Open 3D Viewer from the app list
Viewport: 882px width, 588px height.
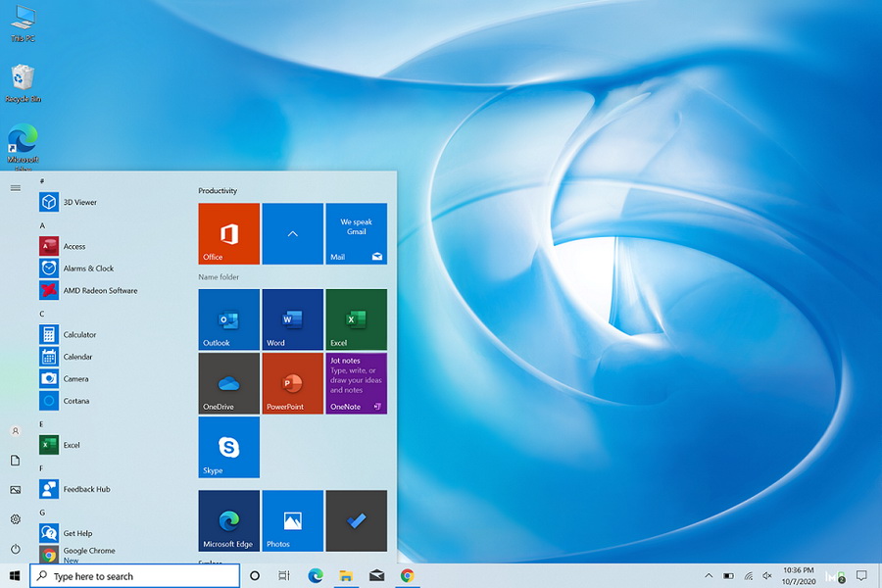(x=79, y=202)
